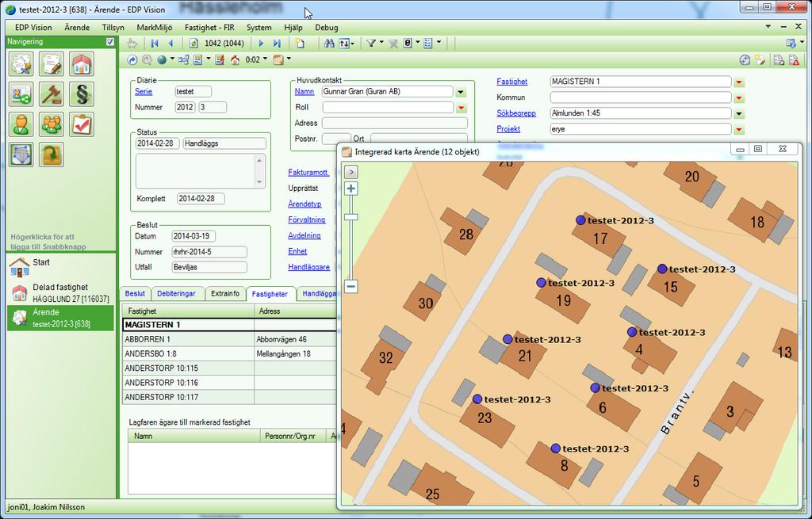Click the Förvaltning link
This screenshot has width=812, height=519.
307,219
